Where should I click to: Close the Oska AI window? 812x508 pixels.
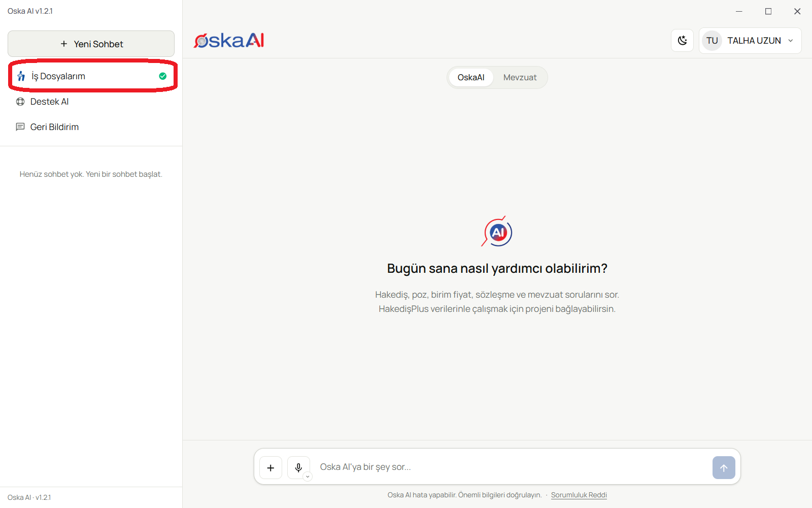[797, 11]
